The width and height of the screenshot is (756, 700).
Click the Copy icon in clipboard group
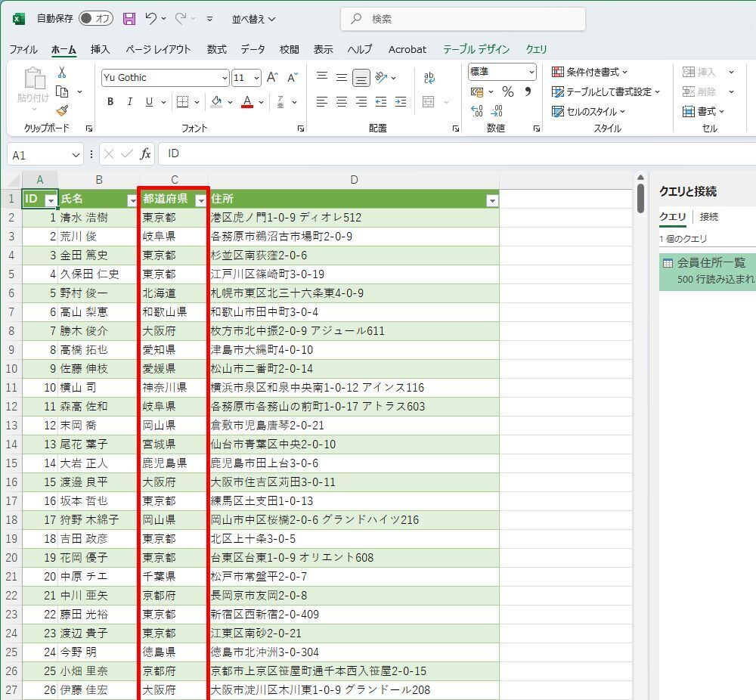pyautogui.click(x=62, y=91)
